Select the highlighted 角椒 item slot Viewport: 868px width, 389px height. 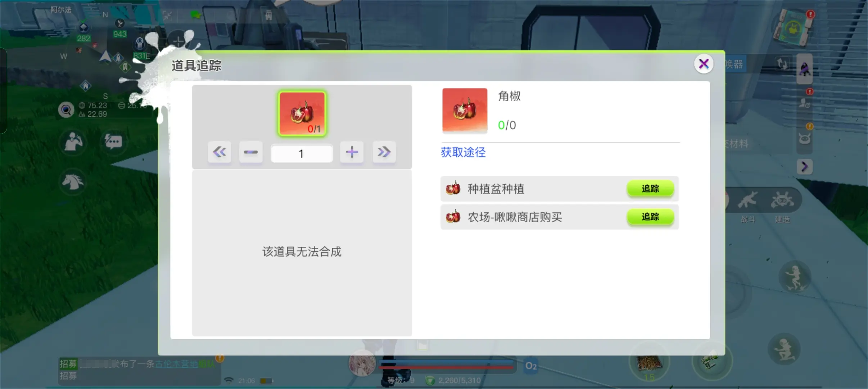point(302,113)
